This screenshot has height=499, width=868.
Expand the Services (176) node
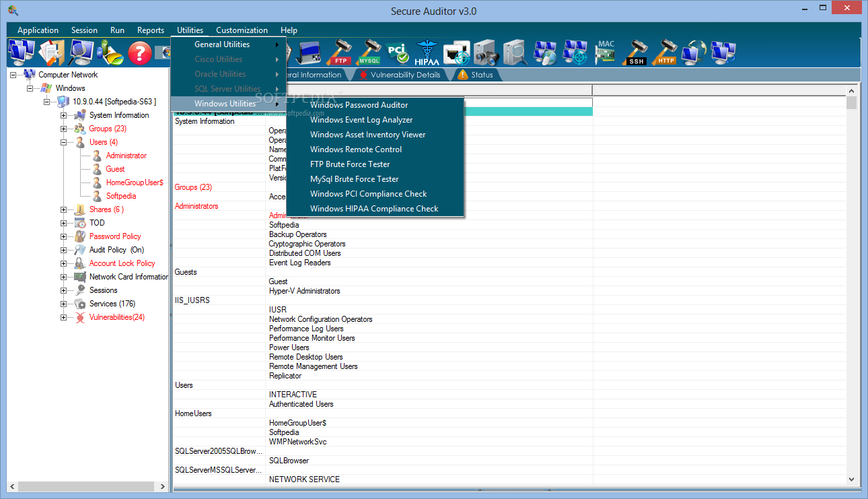64,304
